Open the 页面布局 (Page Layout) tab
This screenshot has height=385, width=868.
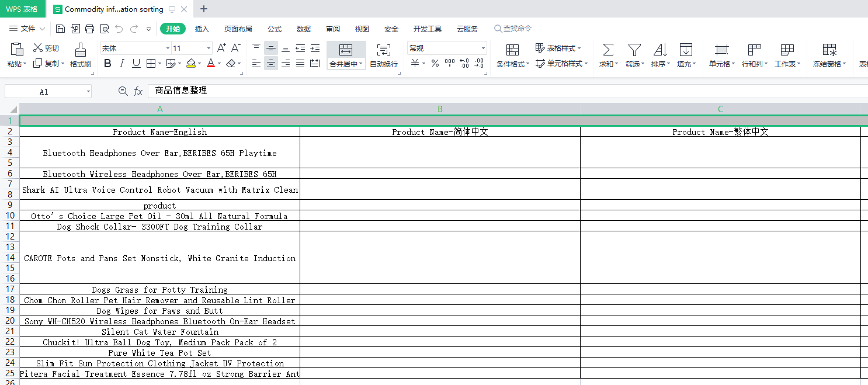[238, 29]
